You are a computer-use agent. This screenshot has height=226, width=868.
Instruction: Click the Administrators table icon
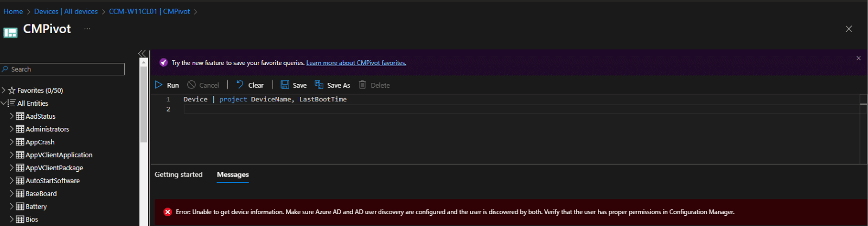[x=20, y=129]
